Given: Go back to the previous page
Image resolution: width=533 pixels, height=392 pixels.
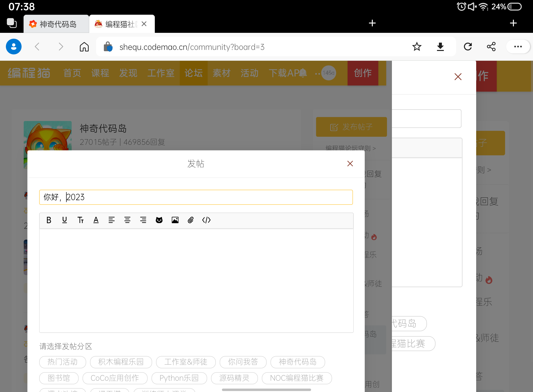Looking at the screenshot, I should [x=37, y=47].
